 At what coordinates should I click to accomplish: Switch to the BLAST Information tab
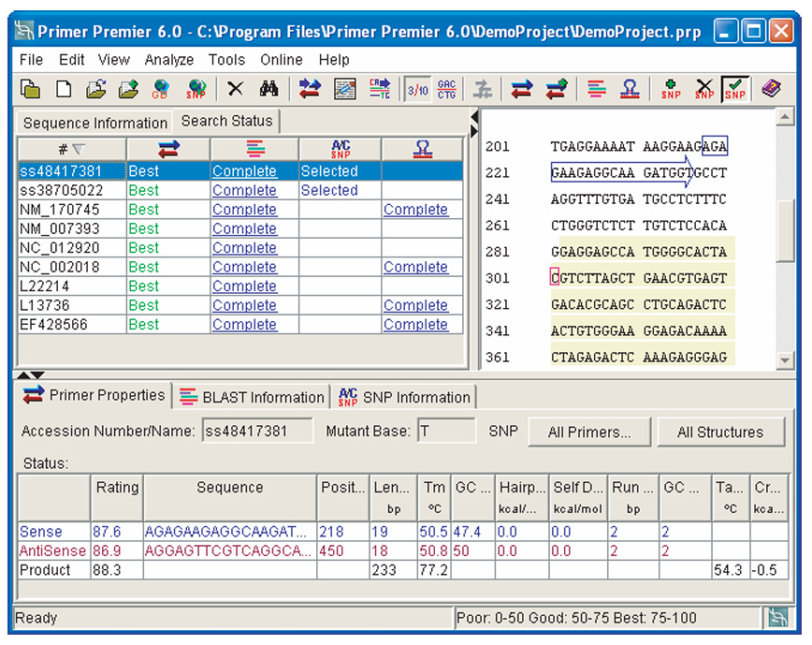point(253,397)
